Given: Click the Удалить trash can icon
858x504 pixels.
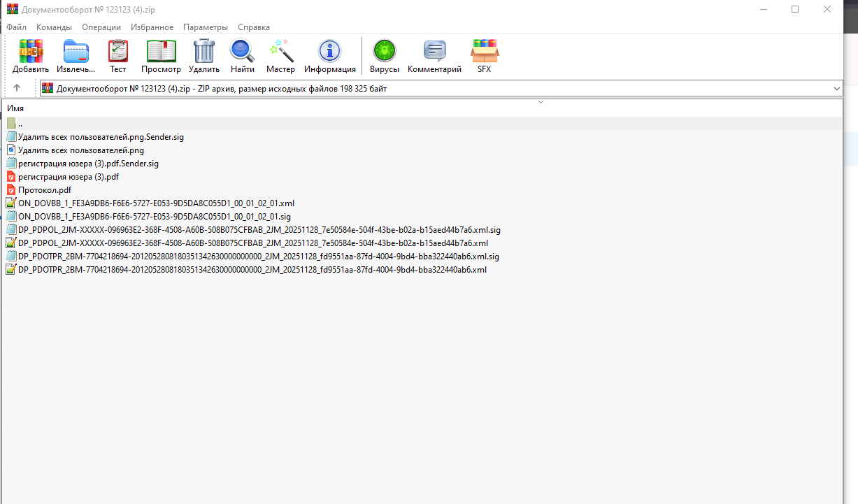Looking at the screenshot, I should [x=204, y=51].
